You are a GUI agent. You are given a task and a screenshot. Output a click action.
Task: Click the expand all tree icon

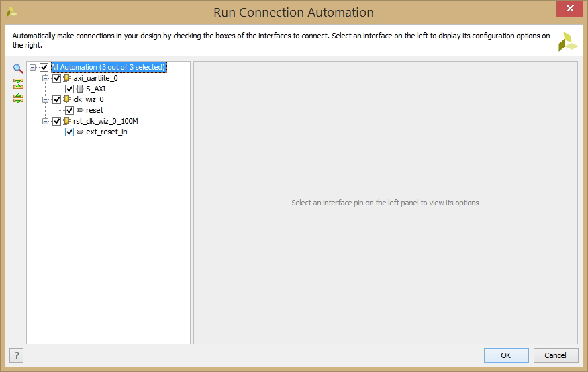coord(18,99)
